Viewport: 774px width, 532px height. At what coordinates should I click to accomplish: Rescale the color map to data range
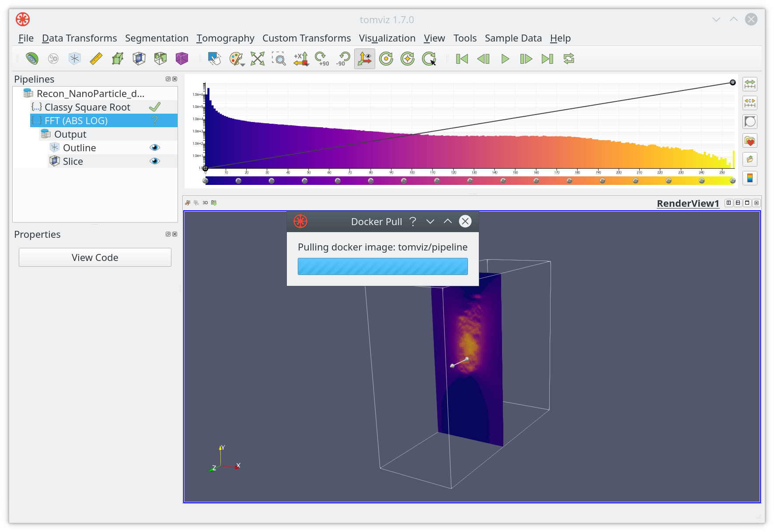750,84
